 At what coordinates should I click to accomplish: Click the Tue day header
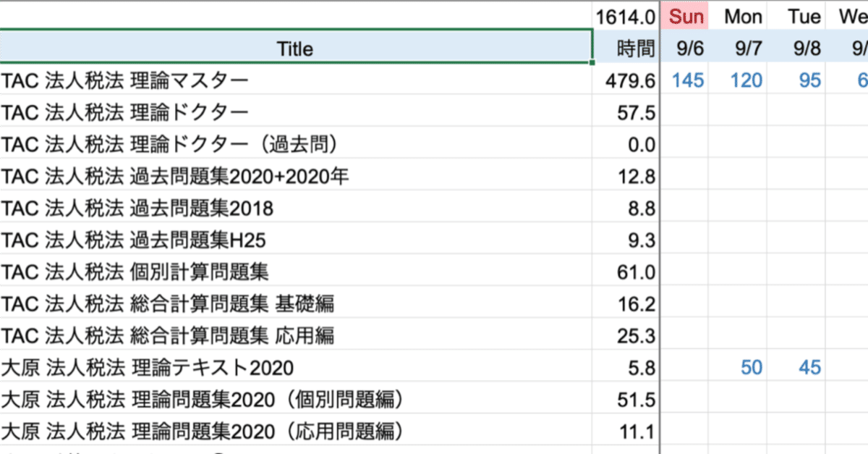pyautogui.click(x=797, y=16)
